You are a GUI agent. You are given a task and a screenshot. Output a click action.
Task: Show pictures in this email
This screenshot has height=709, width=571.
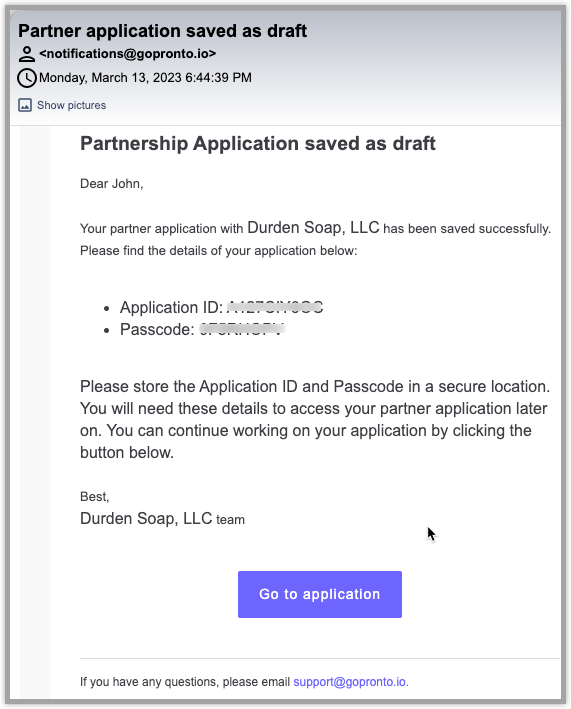[x=71, y=105]
